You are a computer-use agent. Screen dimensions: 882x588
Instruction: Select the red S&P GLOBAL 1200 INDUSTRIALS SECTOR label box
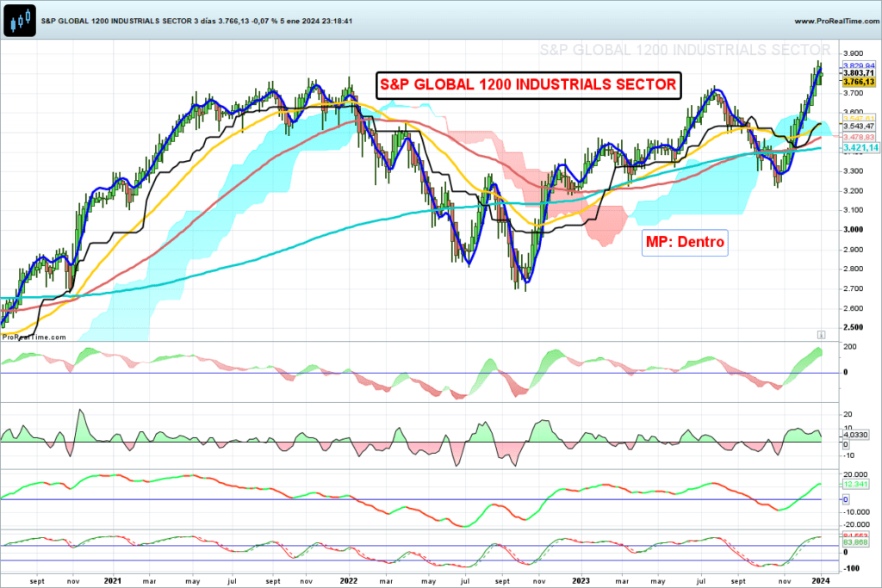pos(528,85)
